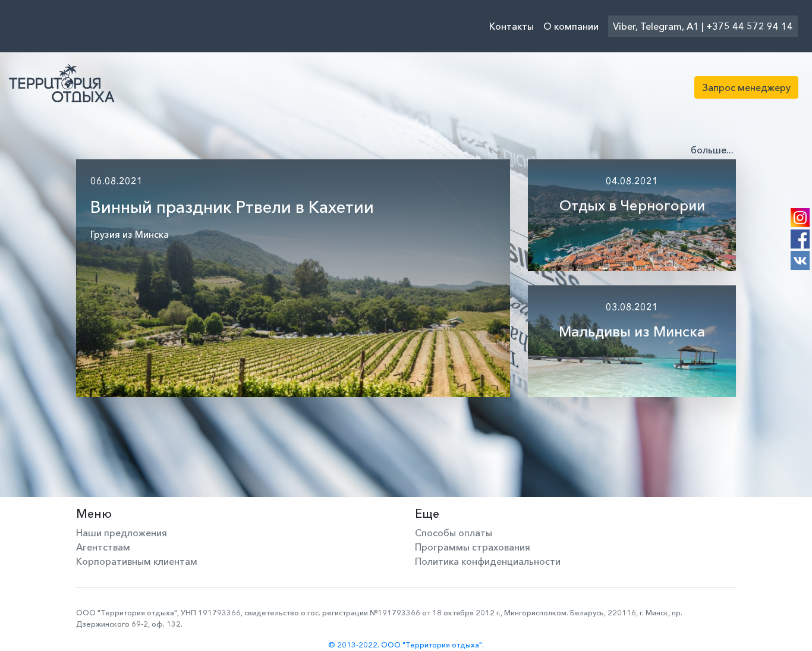Click the Территория отдыха logo

tap(62, 84)
